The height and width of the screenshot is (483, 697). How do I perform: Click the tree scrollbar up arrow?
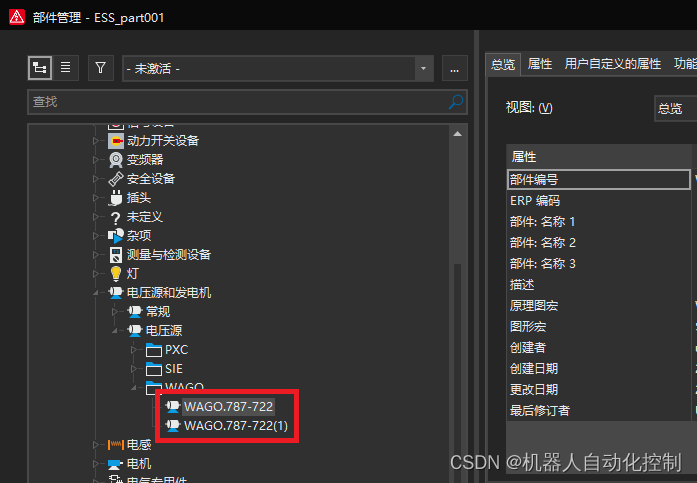coord(457,134)
